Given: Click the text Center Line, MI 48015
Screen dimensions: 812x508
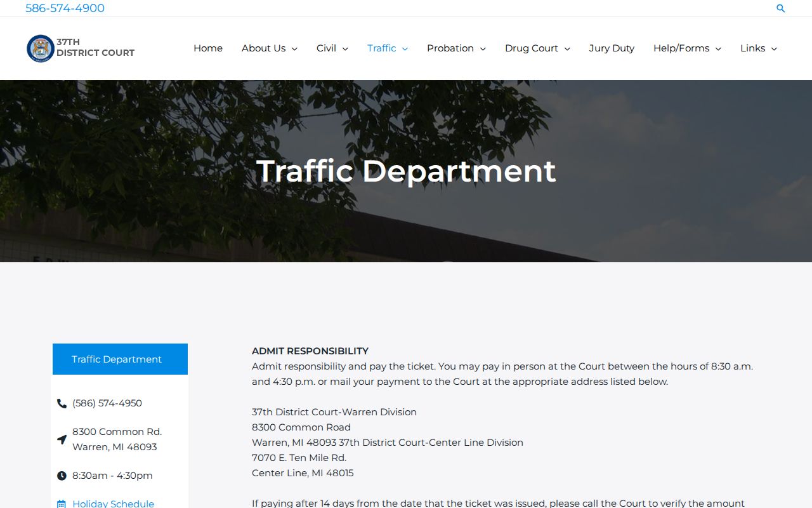Looking at the screenshot, I should tap(303, 473).
